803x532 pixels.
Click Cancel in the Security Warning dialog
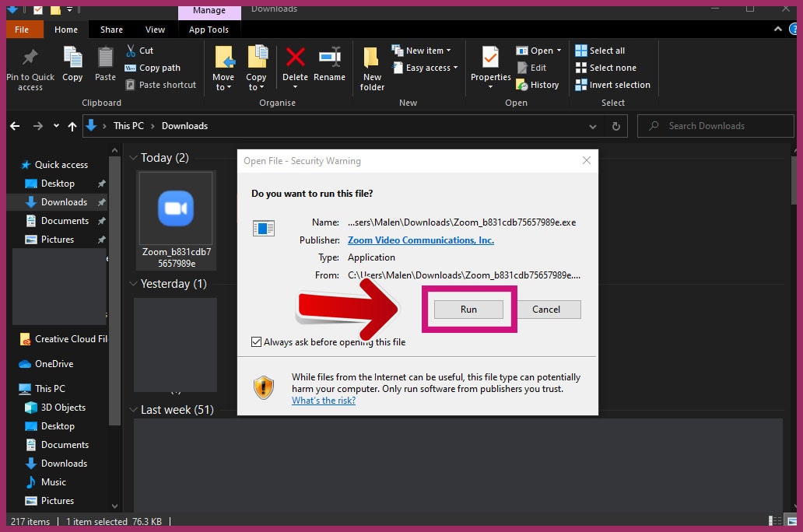pyautogui.click(x=546, y=310)
